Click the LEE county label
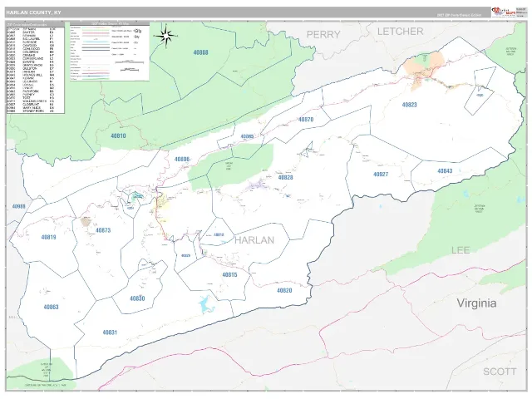The height and width of the screenshot is (399, 532). coord(461,250)
